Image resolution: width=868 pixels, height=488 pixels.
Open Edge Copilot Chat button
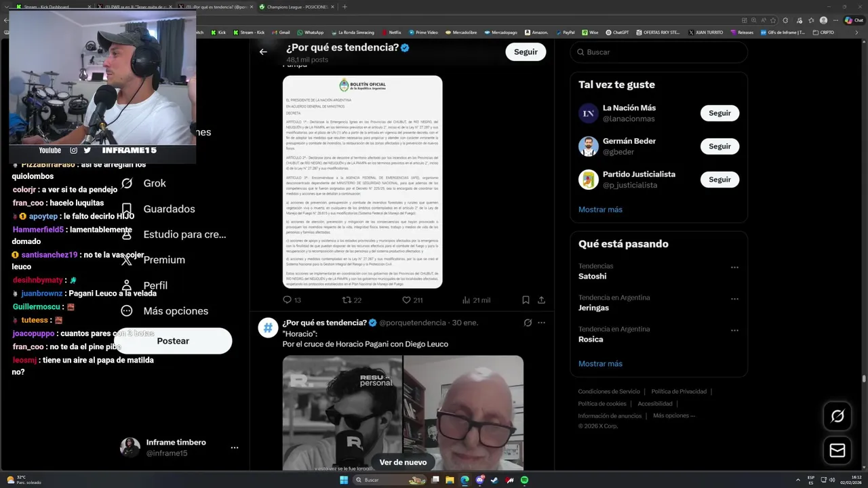click(x=854, y=20)
